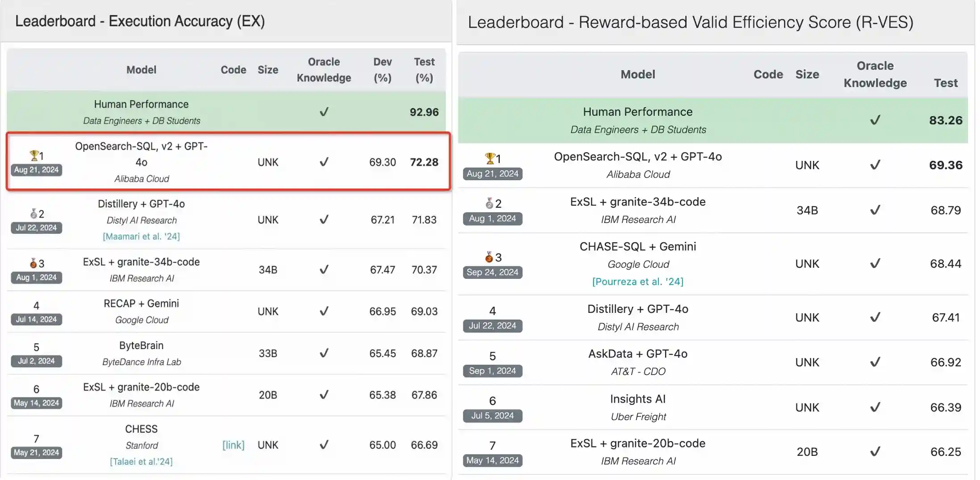The image size is (980, 480).
Task: Select the highlighted OpenSearch-SQL row's 72.28 test score
Action: [x=424, y=162]
